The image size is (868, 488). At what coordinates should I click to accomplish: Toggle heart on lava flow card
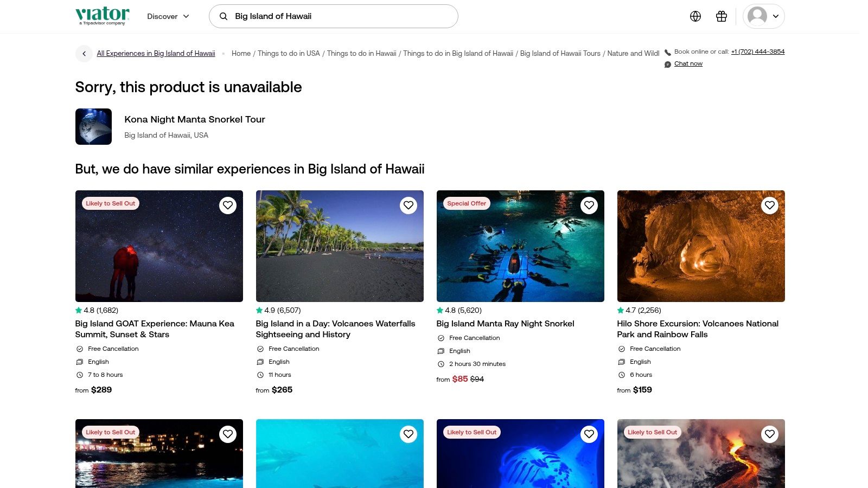770,434
